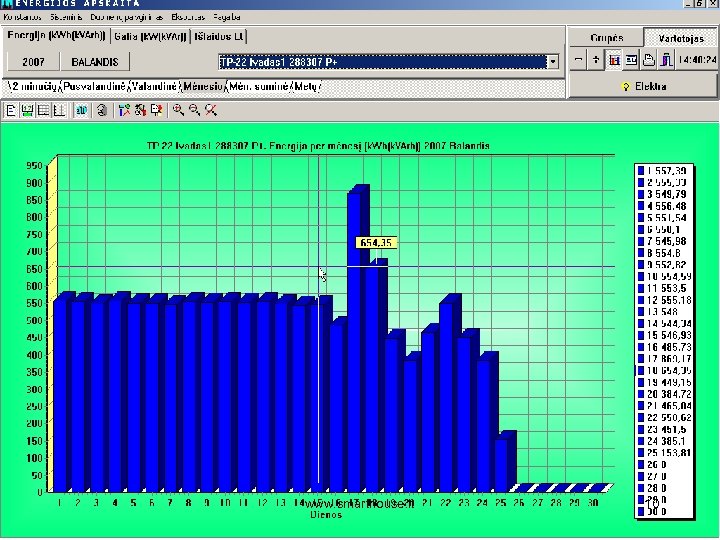Viewport: 720px width, 540px height.
Task: Print the chart using the printer icon
Action: point(648,60)
